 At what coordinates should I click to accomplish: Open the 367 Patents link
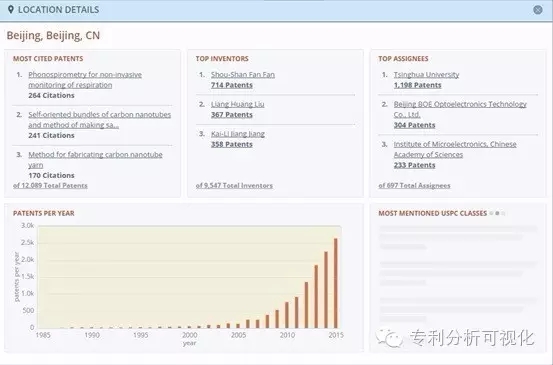click(232, 115)
